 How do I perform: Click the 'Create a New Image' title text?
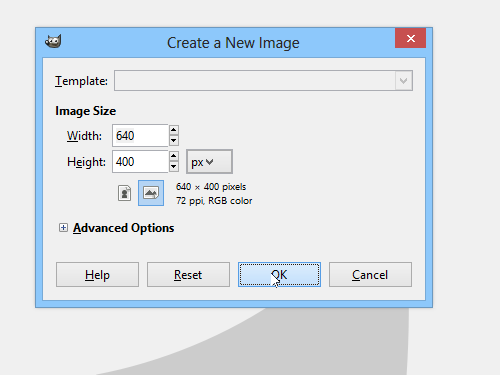(x=233, y=43)
